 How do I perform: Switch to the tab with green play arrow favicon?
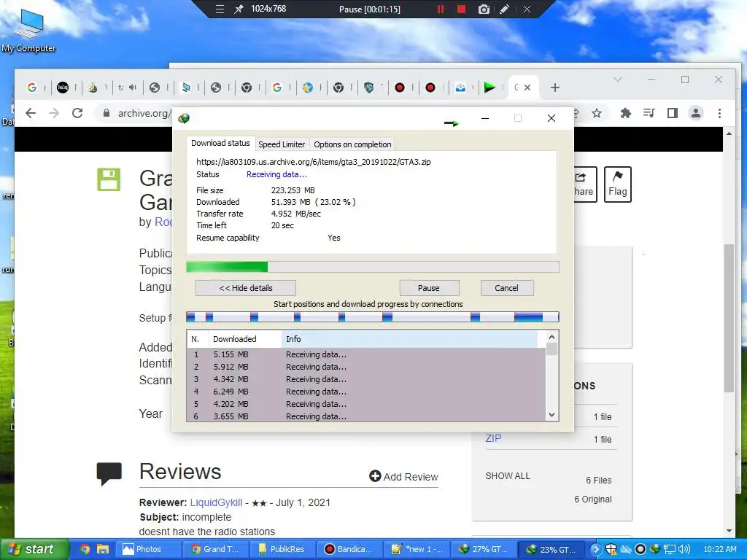pyautogui.click(x=489, y=87)
